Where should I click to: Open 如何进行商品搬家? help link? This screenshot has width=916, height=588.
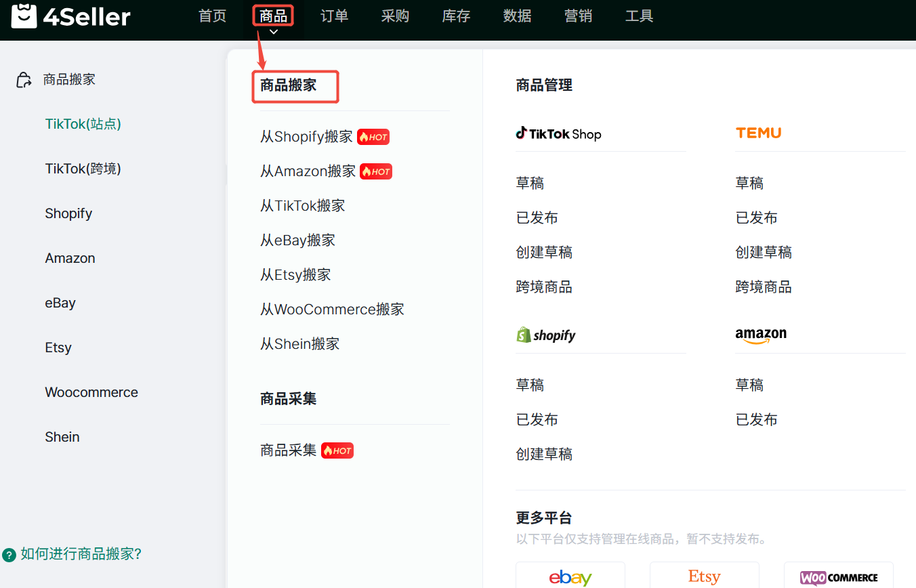81,554
